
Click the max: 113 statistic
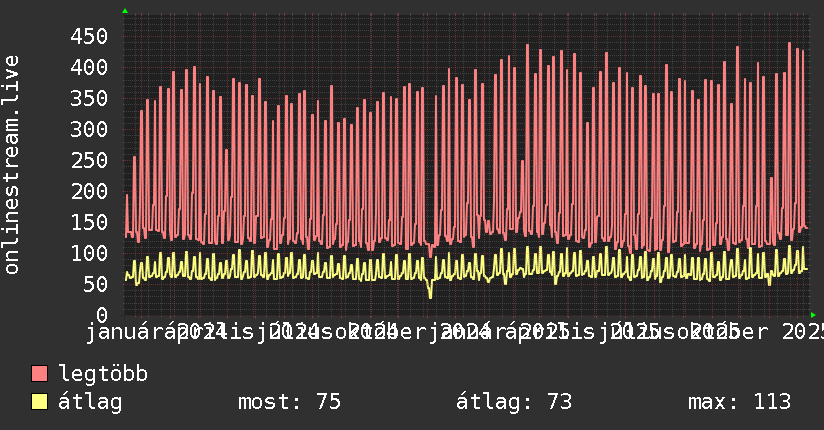[x=739, y=402]
